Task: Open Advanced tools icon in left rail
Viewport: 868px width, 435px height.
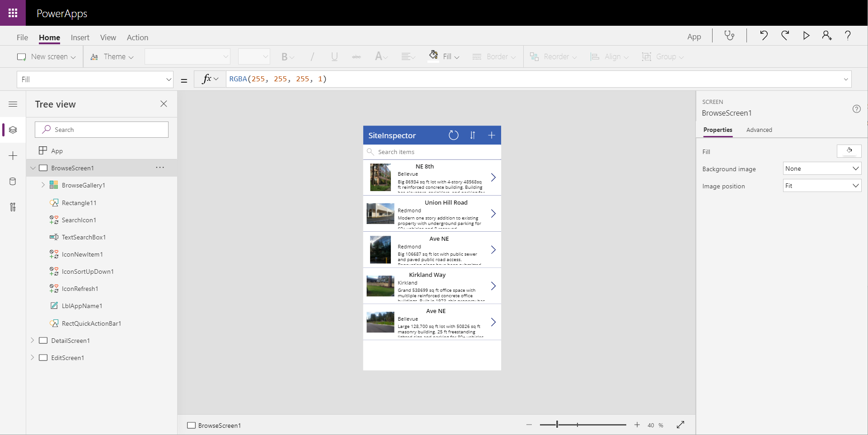Action: click(13, 207)
